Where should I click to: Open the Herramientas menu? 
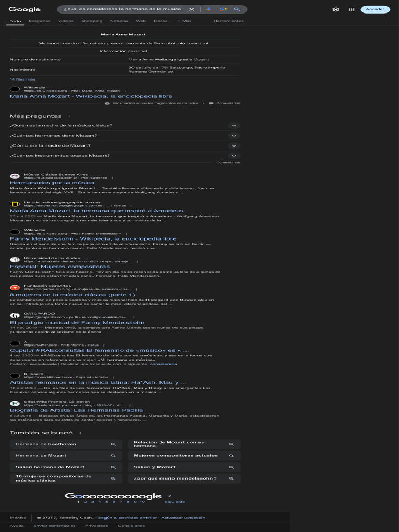coord(229,21)
